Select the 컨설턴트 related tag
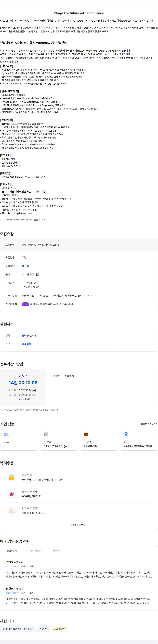Image resolution: width=158 pixels, height=644 pixels. (x=43, y=629)
